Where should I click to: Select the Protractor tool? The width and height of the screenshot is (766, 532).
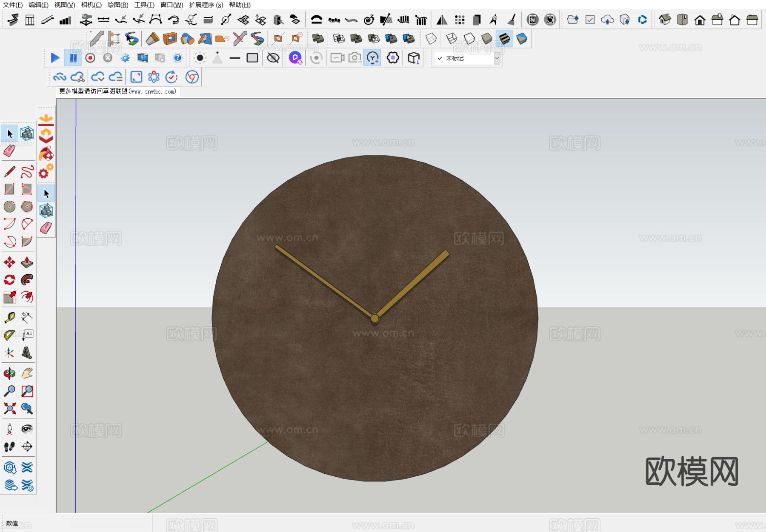pyautogui.click(x=9, y=335)
